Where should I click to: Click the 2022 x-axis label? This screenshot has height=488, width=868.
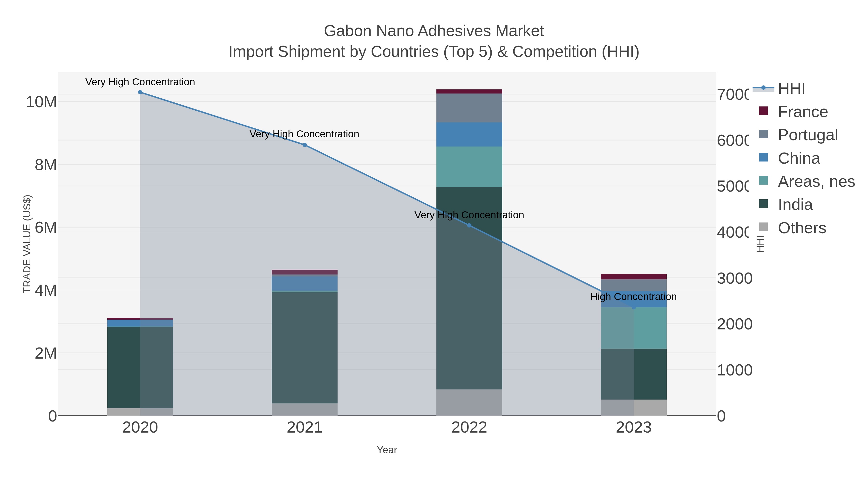coord(469,428)
